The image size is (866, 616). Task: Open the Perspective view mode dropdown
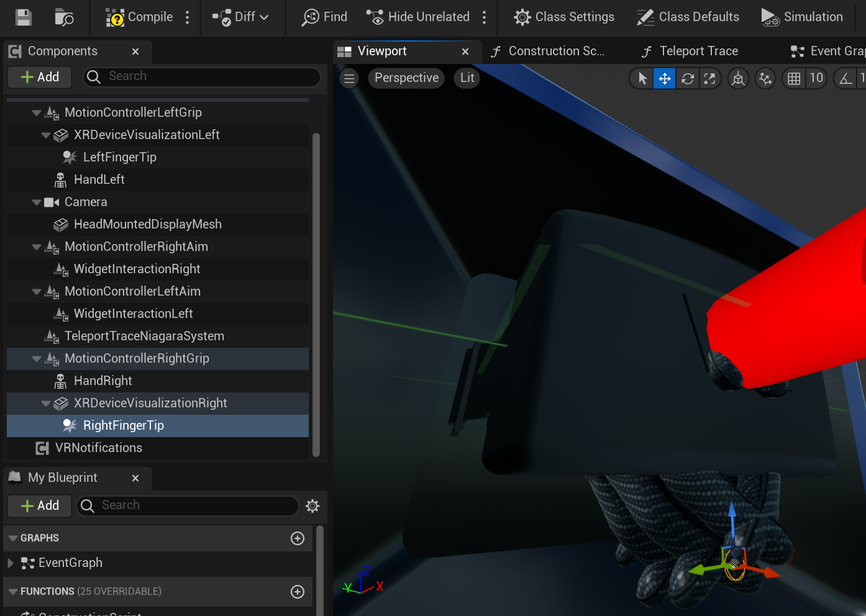[406, 78]
